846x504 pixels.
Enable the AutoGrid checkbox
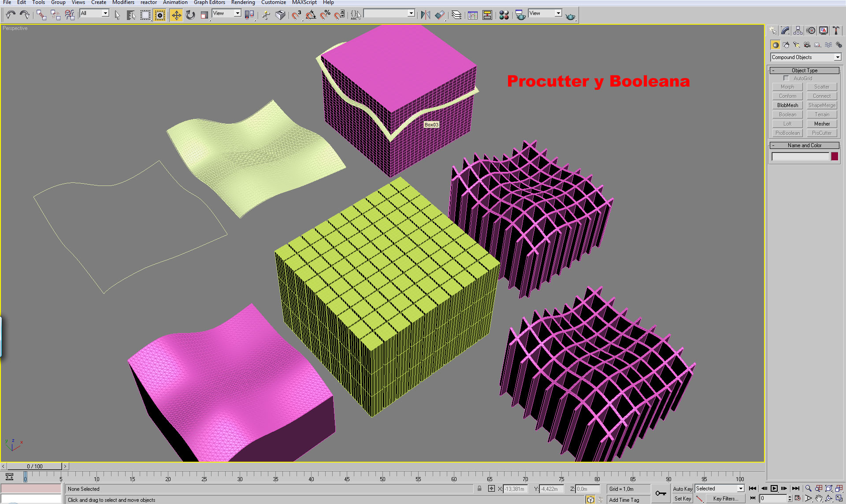pyautogui.click(x=786, y=78)
